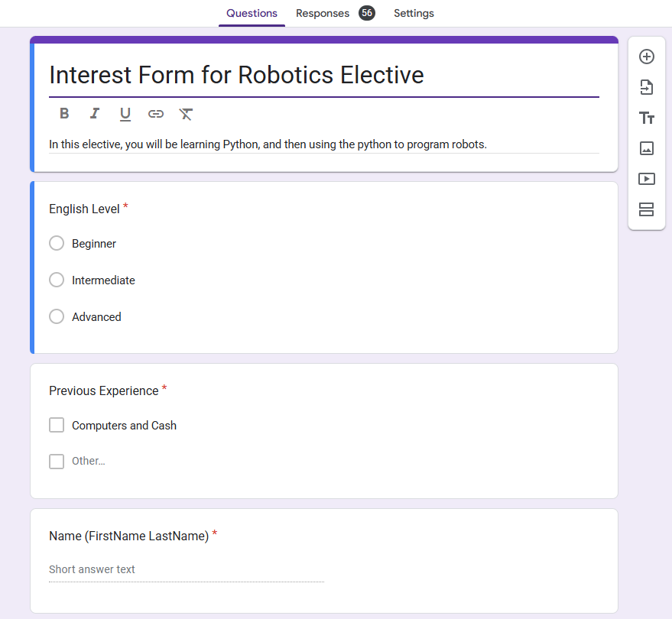Viewport: 672px width, 619px height.
Task: Click the Add section icon
Action: pyautogui.click(x=646, y=209)
